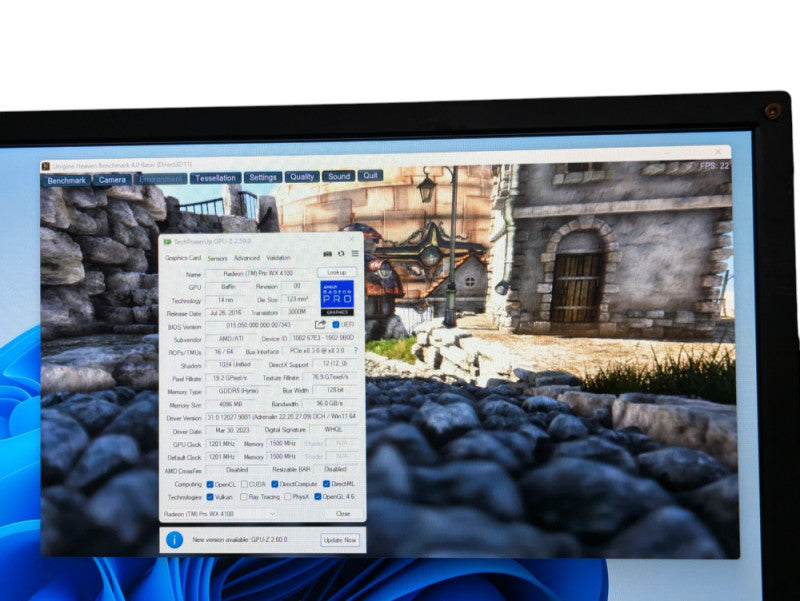Close the GPU-Z window with X
Viewport: 800px width, 601px height.
point(352,239)
